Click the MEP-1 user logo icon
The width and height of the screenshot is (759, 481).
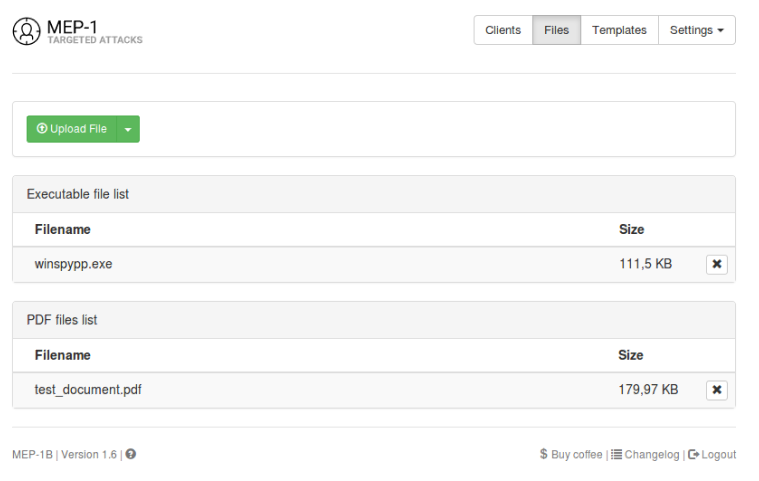pos(27,31)
